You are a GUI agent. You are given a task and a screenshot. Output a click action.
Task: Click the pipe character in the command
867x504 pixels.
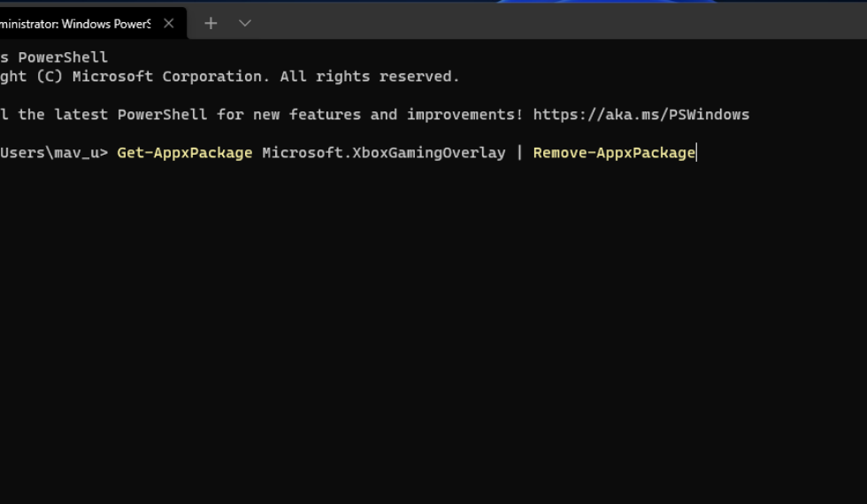tap(519, 153)
